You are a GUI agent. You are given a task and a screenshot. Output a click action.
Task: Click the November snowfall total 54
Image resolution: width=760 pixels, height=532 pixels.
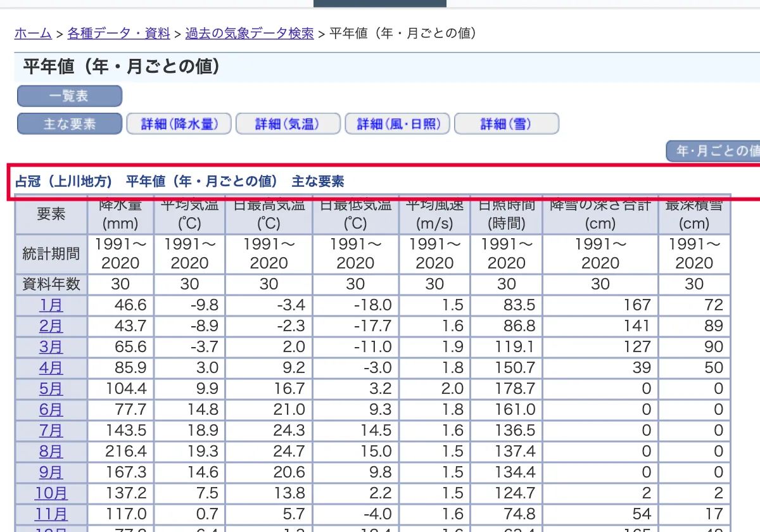pyautogui.click(x=642, y=514)
